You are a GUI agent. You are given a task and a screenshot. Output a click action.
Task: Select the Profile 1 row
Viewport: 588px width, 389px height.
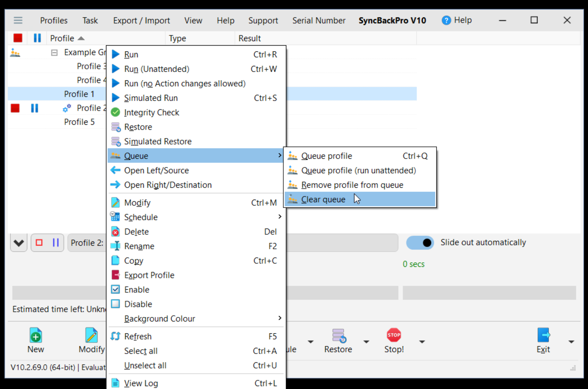tap(79, 94)
